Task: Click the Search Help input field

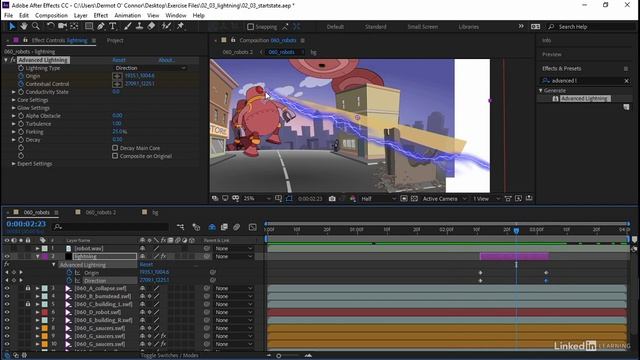Action: pos(591,27)
